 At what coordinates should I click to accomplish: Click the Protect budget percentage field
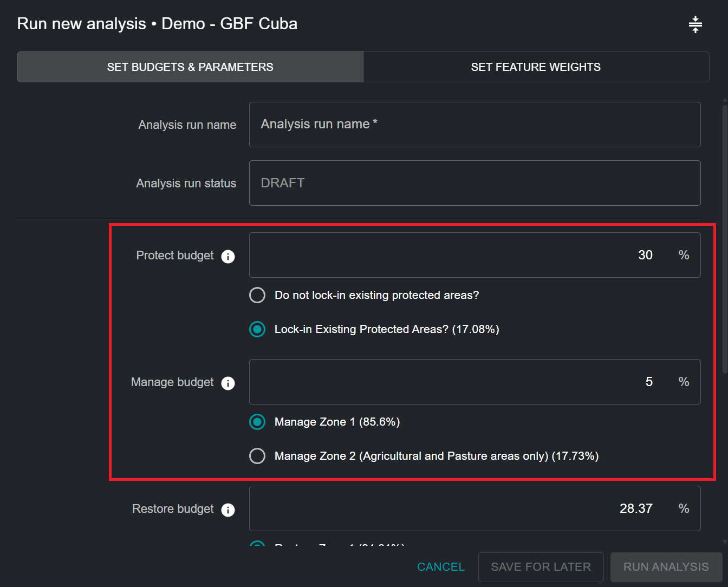(460, 255)
